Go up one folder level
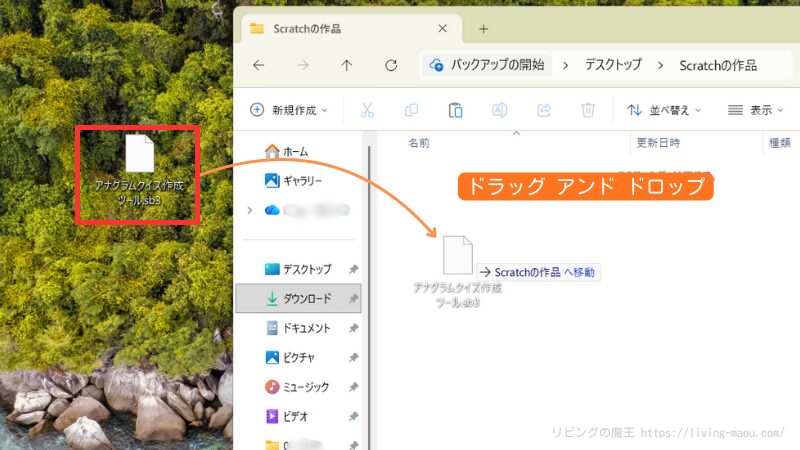Image resolution: width=800 pixels, height=450 pixels. (x=347, y=65)
